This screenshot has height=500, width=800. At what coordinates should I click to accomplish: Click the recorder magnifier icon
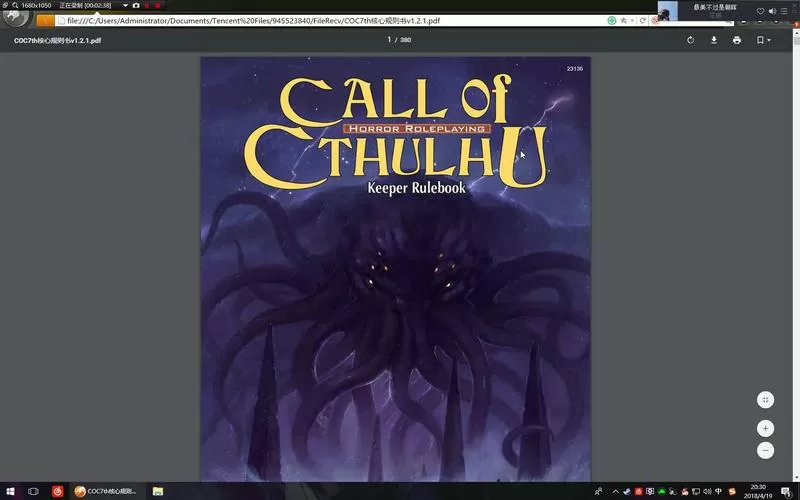point(15,5)
